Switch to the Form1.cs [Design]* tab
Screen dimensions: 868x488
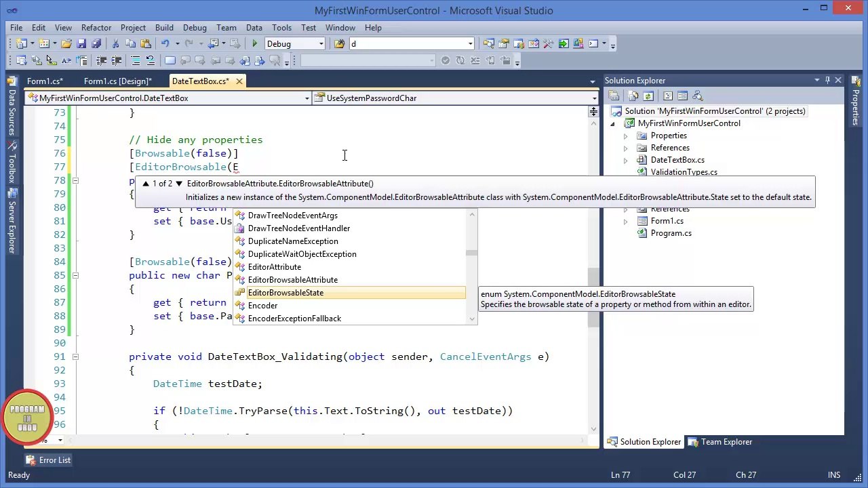118,81
